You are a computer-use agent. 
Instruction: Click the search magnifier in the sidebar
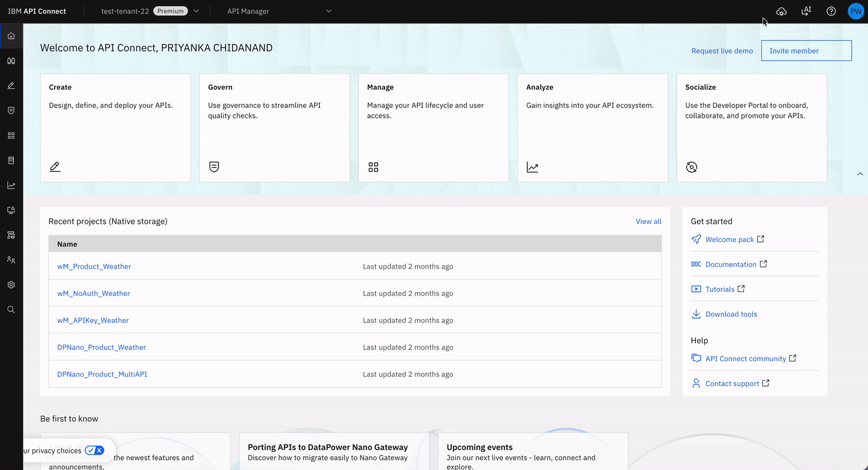click(11, 310)
